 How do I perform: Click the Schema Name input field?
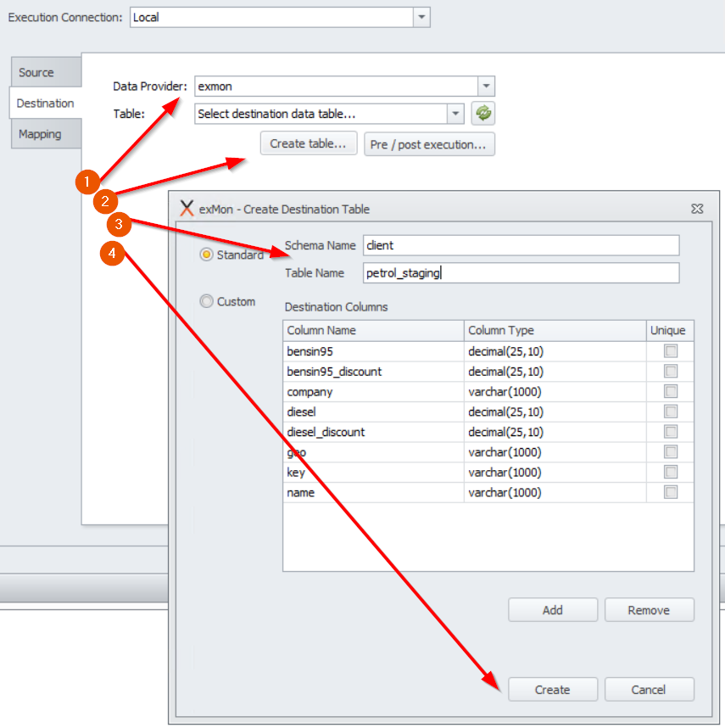[521, 245]
